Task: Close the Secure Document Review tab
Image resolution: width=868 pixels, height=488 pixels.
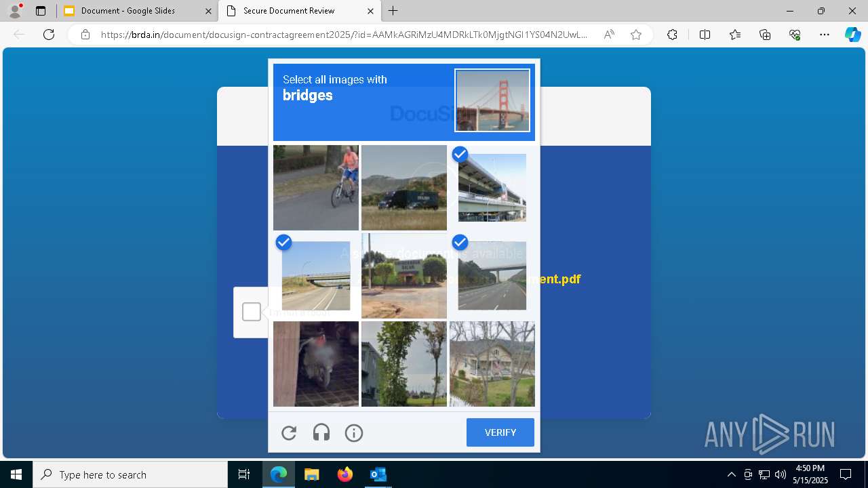Action: tap(370, 11)
